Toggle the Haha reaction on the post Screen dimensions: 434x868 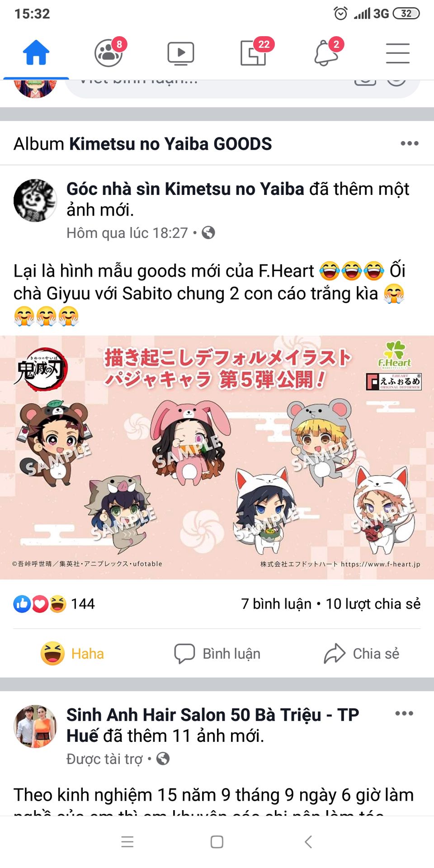coord(72,654)
